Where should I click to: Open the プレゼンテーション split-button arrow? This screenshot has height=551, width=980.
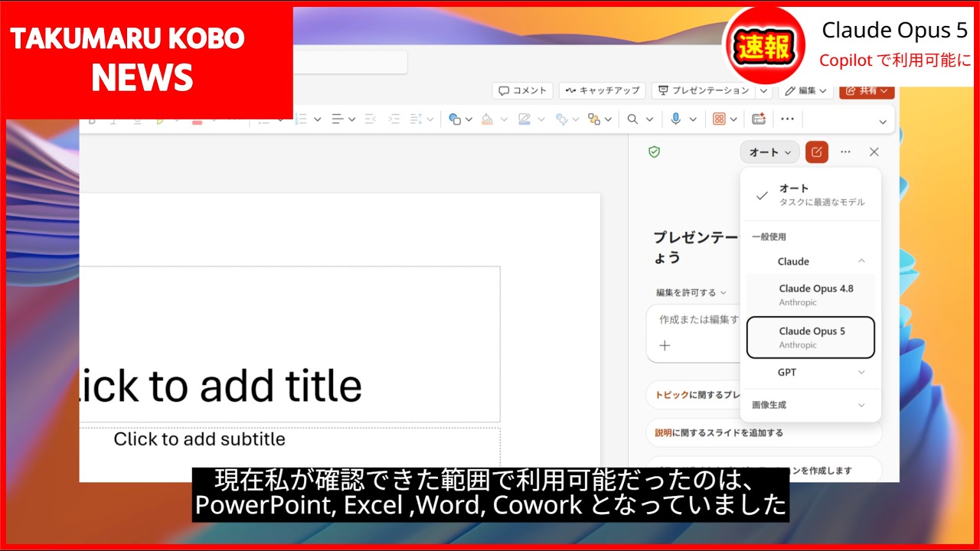tap(763, 90)
